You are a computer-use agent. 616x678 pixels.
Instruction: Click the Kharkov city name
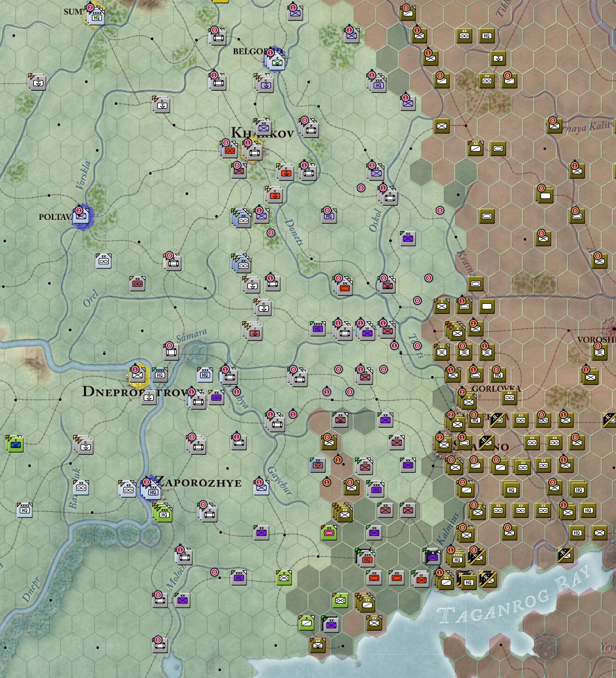263,133
